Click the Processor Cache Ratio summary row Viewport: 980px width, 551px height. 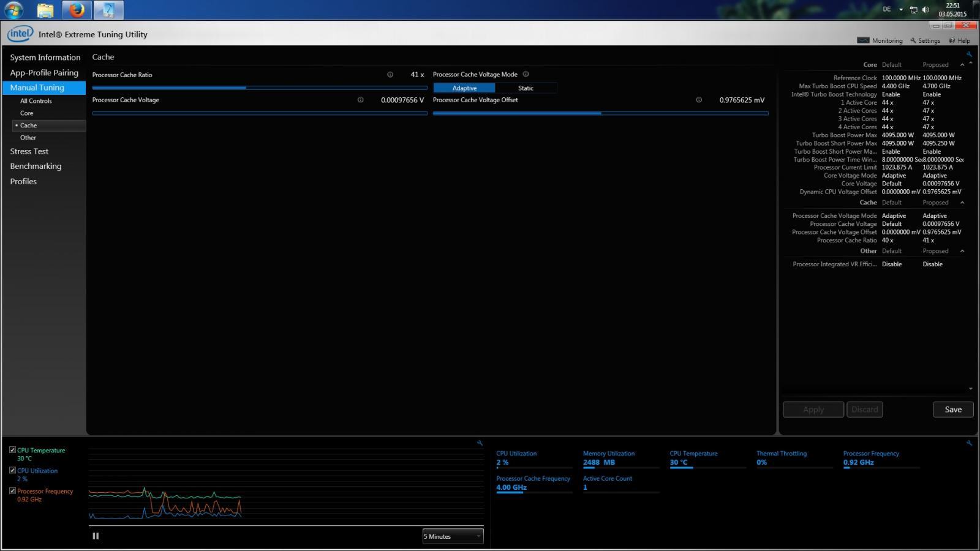coord(875,240)
